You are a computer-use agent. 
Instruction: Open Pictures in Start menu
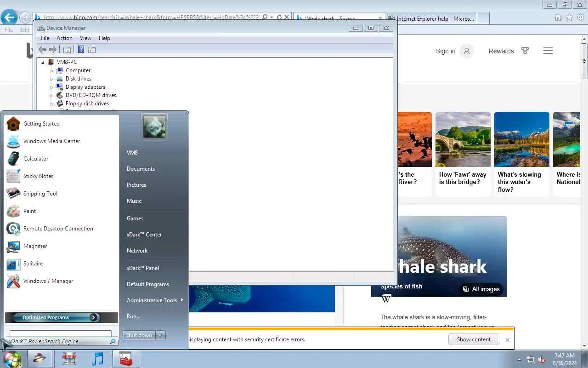[x=136, y=185]
